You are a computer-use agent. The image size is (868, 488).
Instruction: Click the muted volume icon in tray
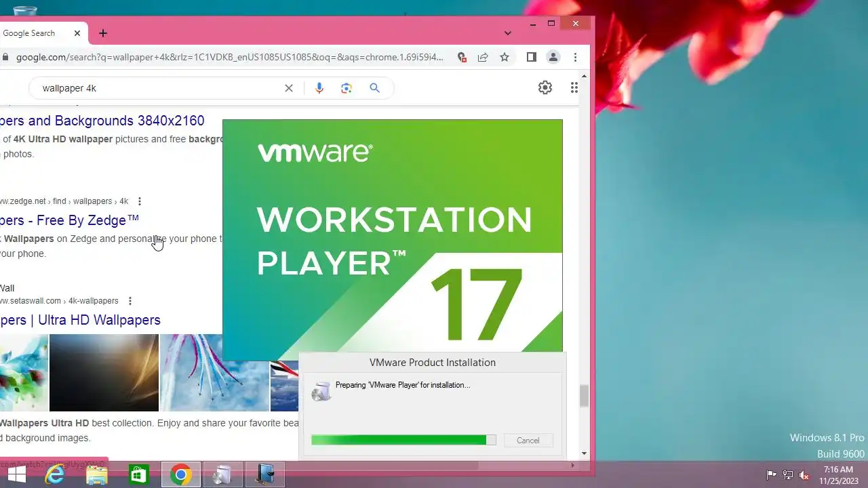(x=805, y=475)
